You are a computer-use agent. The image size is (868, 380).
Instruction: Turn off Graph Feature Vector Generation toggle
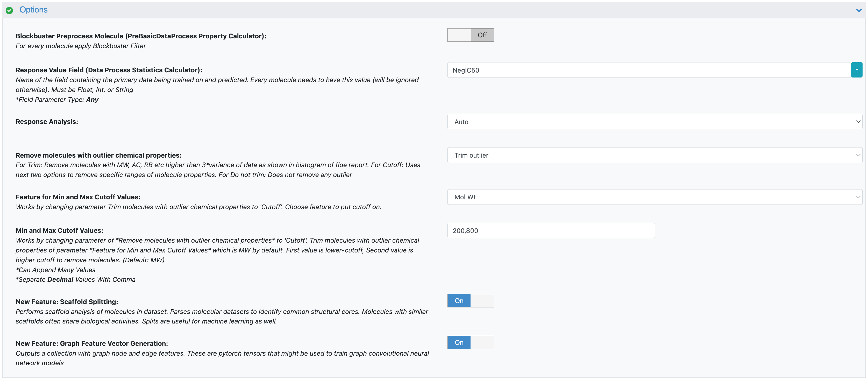[x=470, y=343]
